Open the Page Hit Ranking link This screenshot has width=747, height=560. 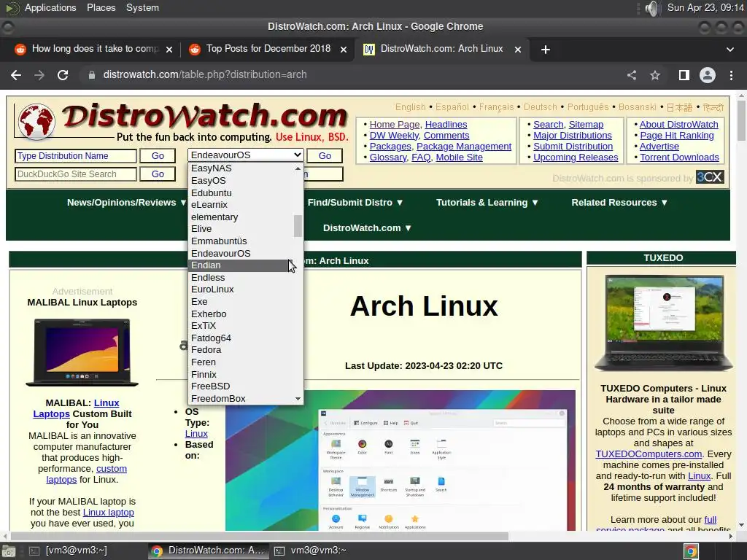676,135
